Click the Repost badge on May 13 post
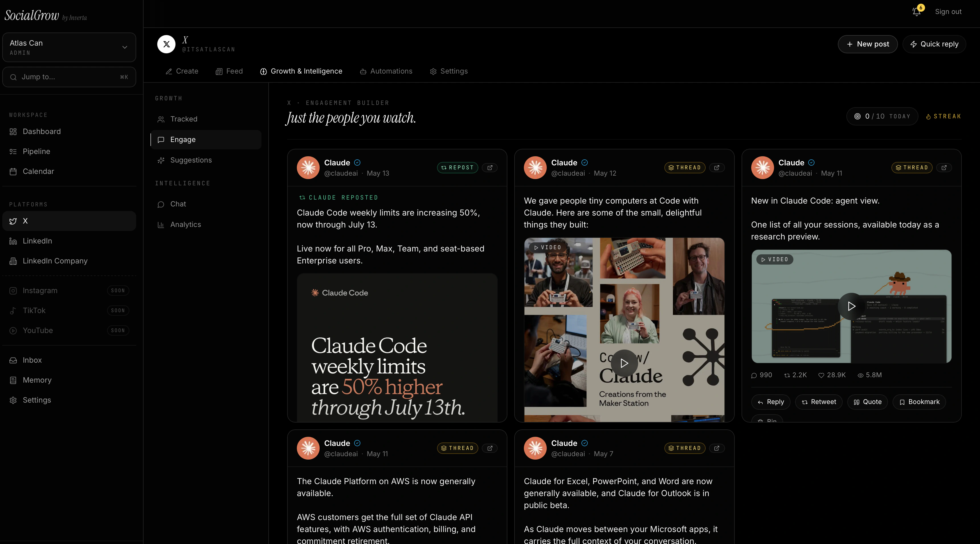 click(x=457, y=167)
